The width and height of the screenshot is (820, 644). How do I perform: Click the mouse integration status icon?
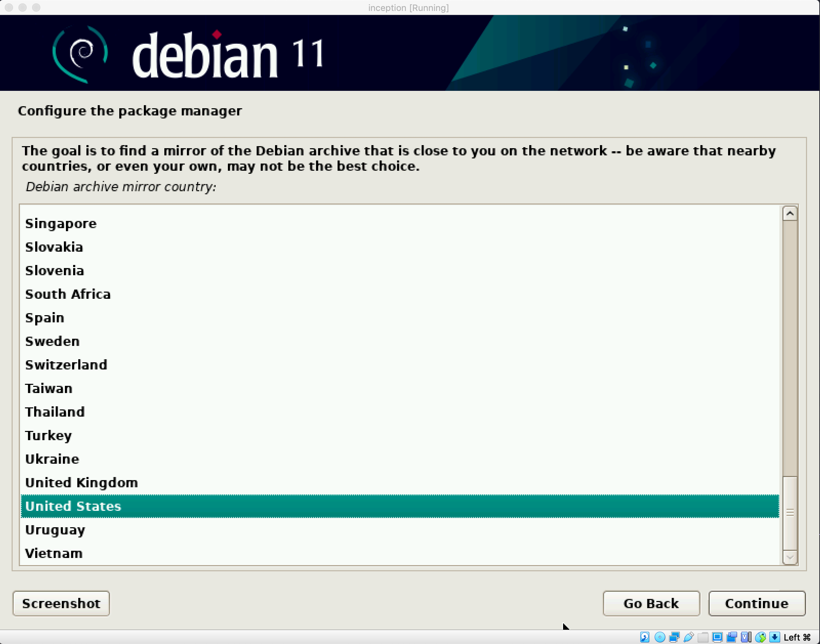[760, 637]
